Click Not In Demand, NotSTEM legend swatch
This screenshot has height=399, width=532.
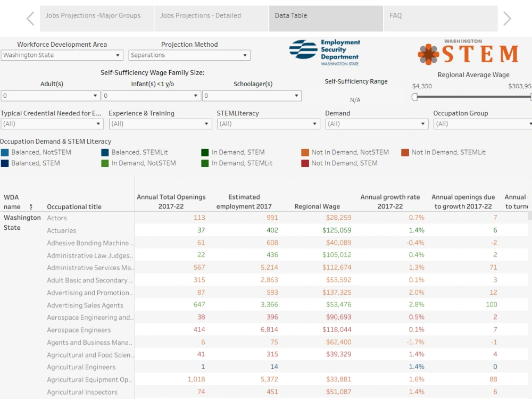(x=305, y=152)
